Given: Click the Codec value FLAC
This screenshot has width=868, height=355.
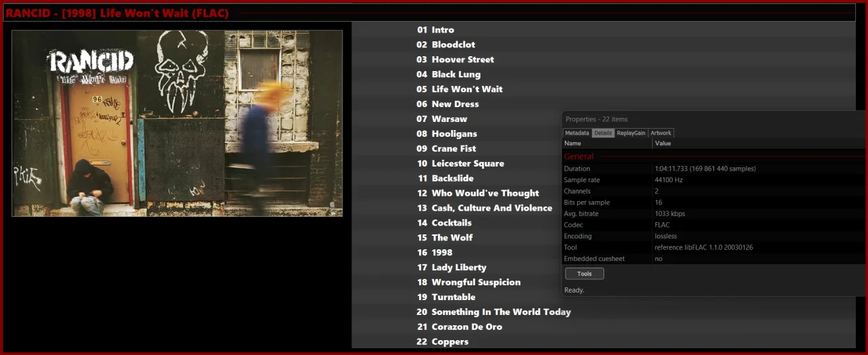Looking at the screenshot, I should [662, 225].
